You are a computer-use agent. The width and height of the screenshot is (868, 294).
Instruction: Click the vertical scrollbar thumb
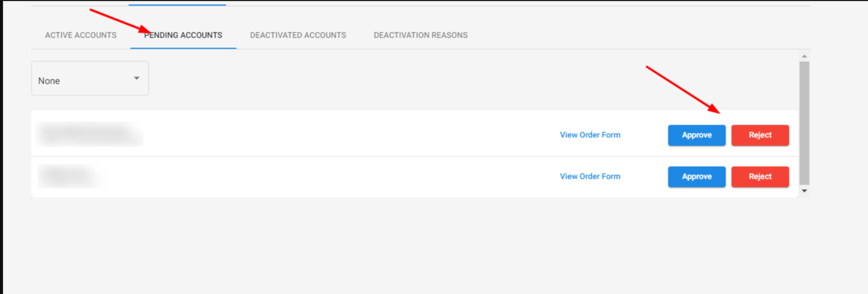804,123
